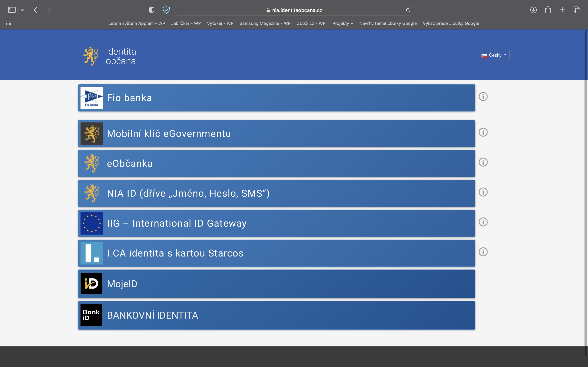Open the Safari share icon
This screenshot has height=367, width=588.
548,10
